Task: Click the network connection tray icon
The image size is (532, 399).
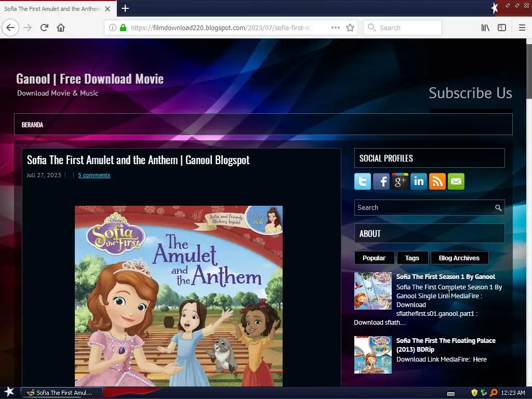Action: coord(484,393)
